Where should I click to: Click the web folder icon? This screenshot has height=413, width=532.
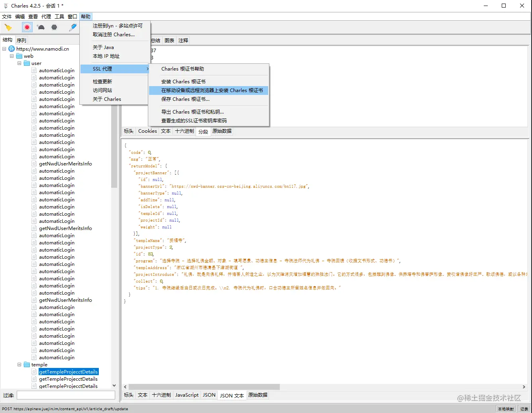coord(19,56)
